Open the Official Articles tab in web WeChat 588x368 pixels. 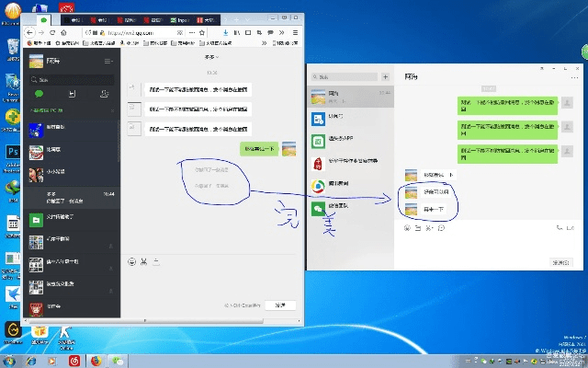[72, 94]
